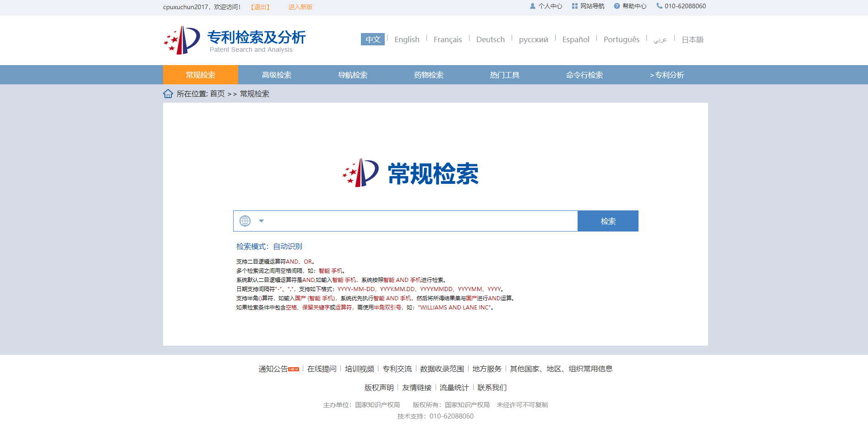This screenshot has height=430, width=868.
Task: Open the 导航检索 tab
Action: (353, 75)
